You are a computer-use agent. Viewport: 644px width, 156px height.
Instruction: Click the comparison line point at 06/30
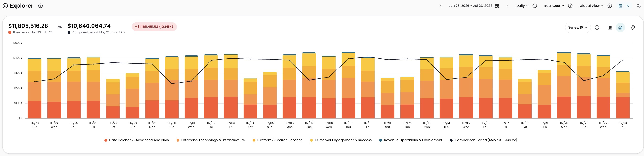click(x=172, y=84)
